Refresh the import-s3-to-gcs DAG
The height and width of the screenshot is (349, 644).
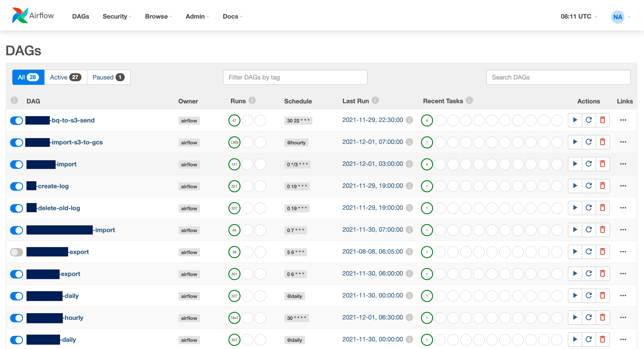(x=588, y=142)
